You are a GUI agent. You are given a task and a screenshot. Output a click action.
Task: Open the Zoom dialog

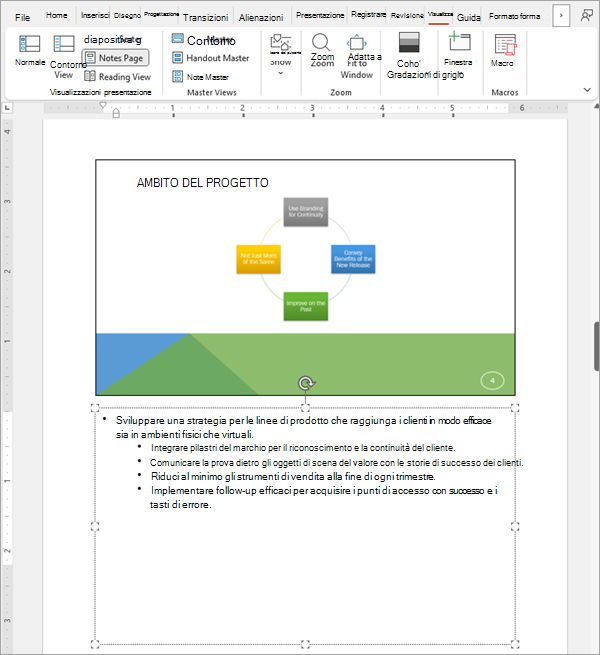tap(322, 50)
